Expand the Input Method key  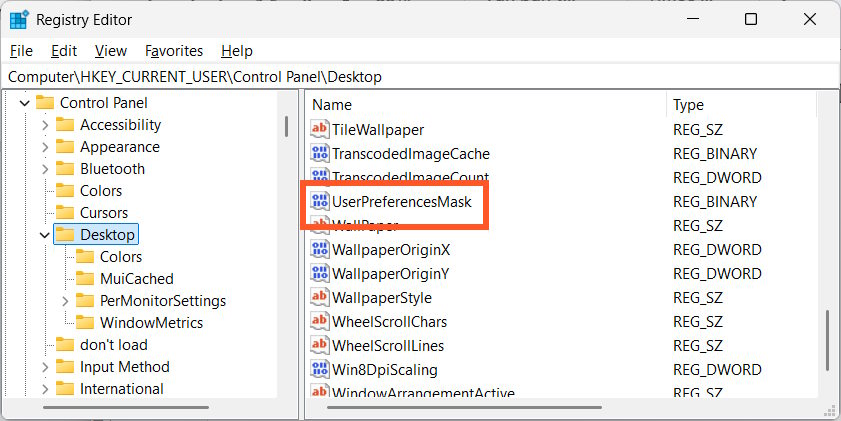(45, 367)
